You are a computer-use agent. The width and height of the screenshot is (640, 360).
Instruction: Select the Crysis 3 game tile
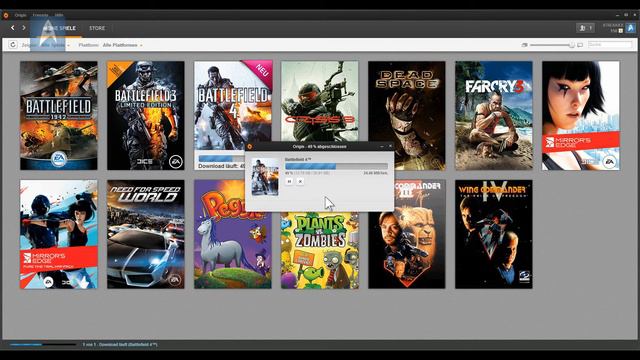pyautogui.click(x=320, y=101)
